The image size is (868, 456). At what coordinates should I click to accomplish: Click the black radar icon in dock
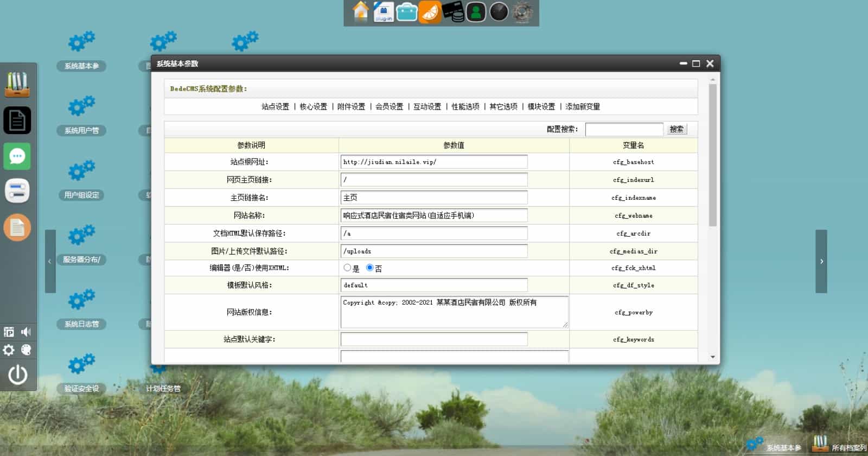point(499,12)
